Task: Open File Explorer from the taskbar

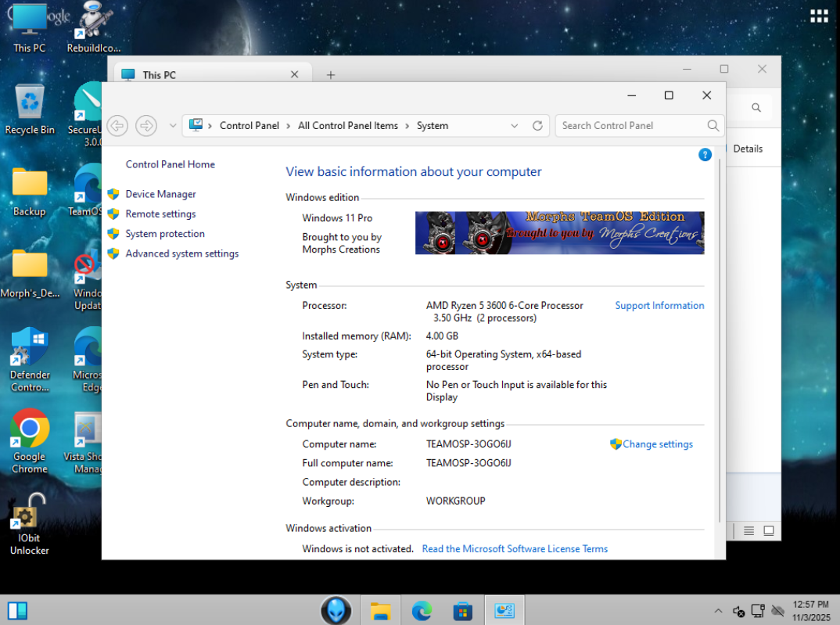Action: [380, 610]
